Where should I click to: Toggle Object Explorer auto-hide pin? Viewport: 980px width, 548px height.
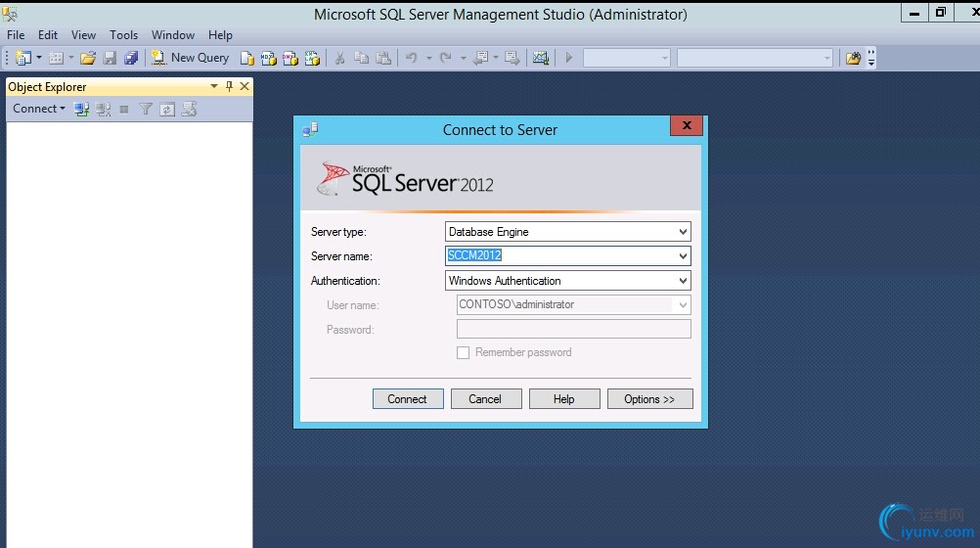(x=230, y=86)
